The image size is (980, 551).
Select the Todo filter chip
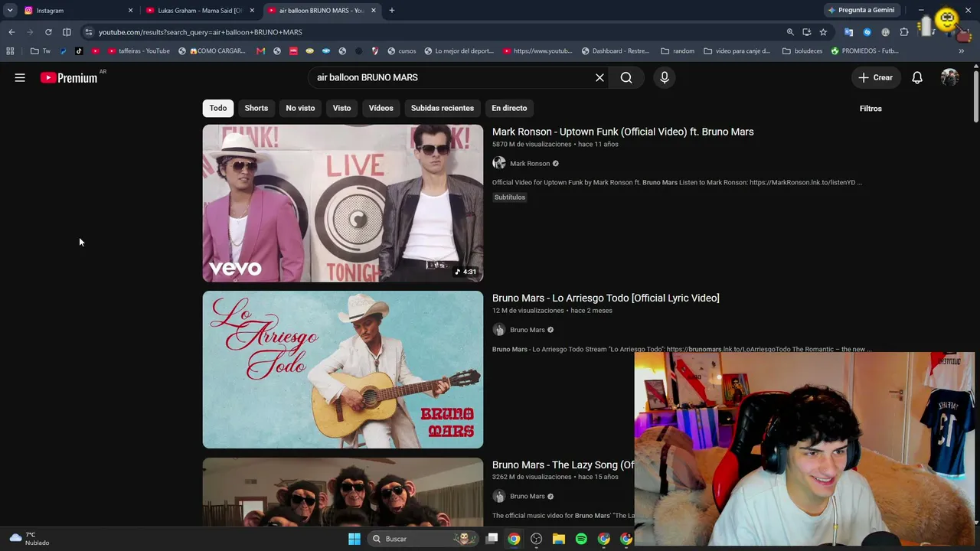218,108
